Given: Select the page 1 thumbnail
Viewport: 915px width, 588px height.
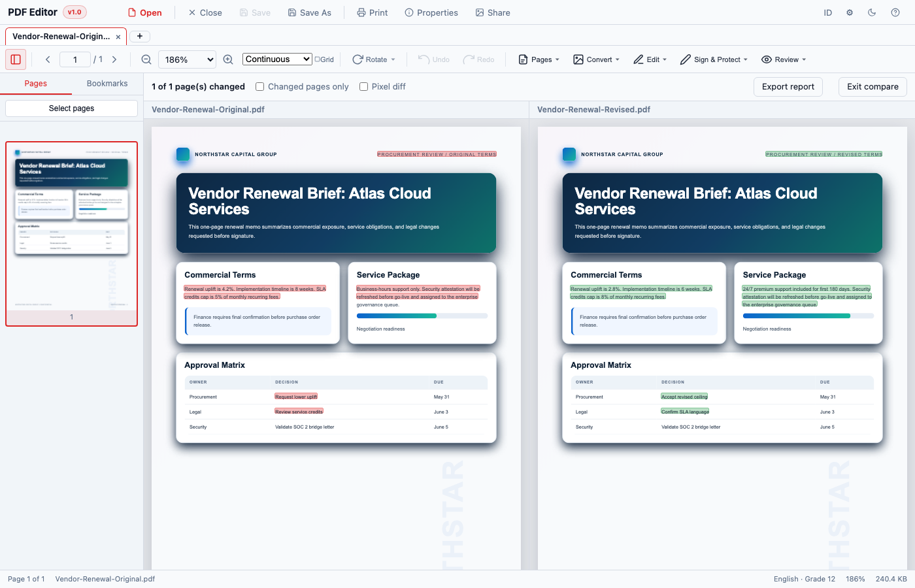Looking at the screenshot, I should (x=72, y=234).
